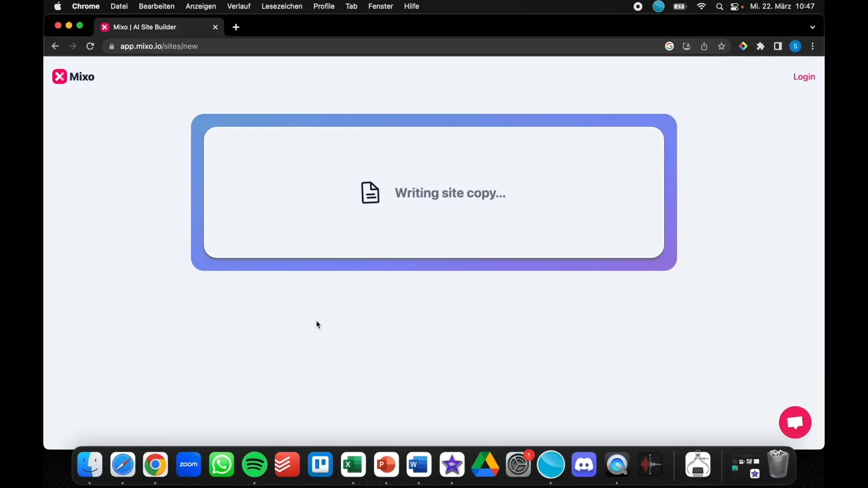Open iMovie from the Dock
The width and height of the screenshot is (868, 488).
coord(452,465)
